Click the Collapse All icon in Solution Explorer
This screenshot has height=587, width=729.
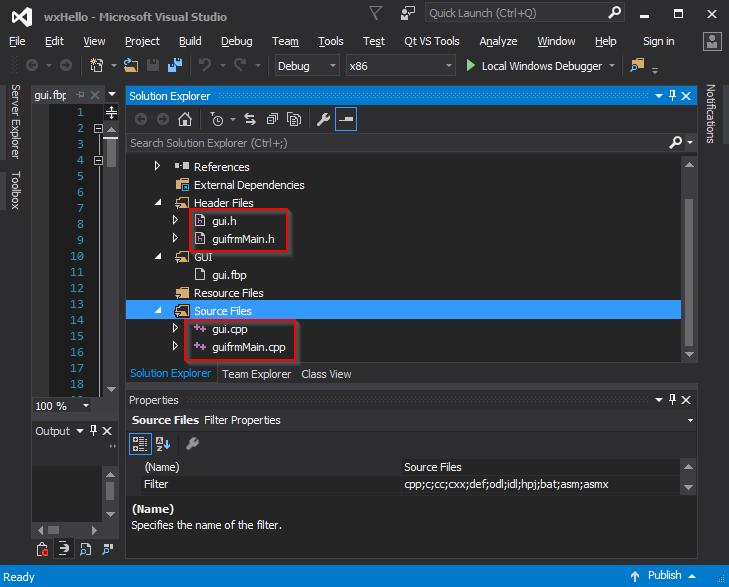click(x=272, y=119)
